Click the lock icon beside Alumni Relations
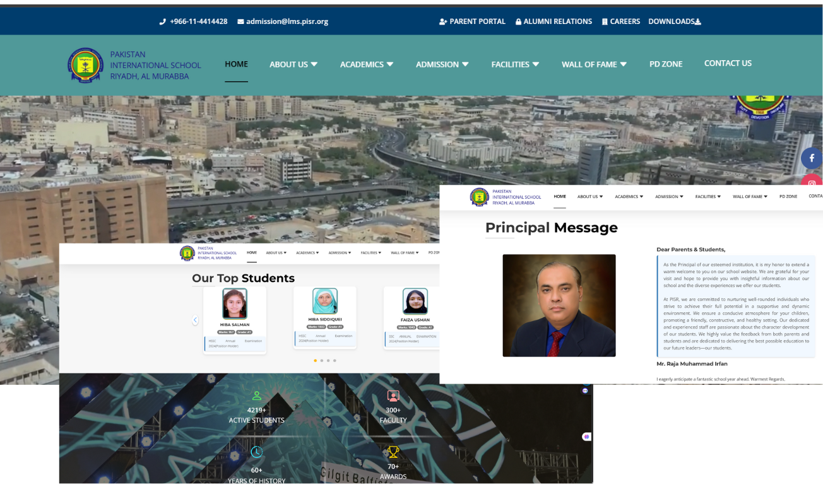 coord(518,21)
